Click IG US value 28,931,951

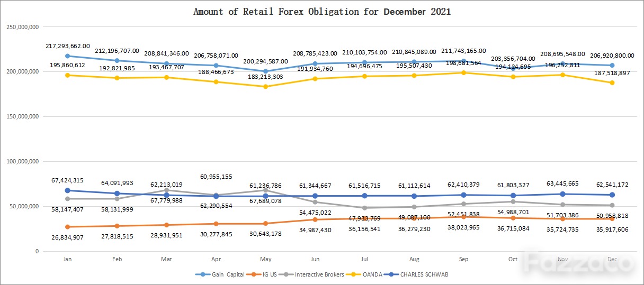coord(166,235)
